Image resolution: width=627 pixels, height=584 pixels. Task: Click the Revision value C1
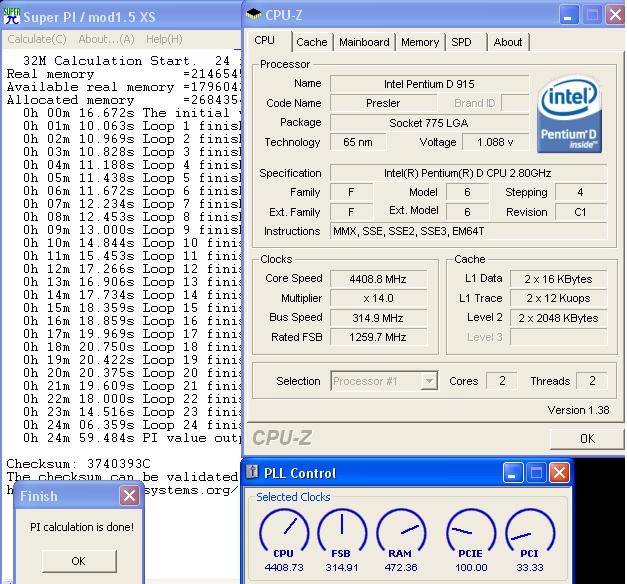[581, 212]
